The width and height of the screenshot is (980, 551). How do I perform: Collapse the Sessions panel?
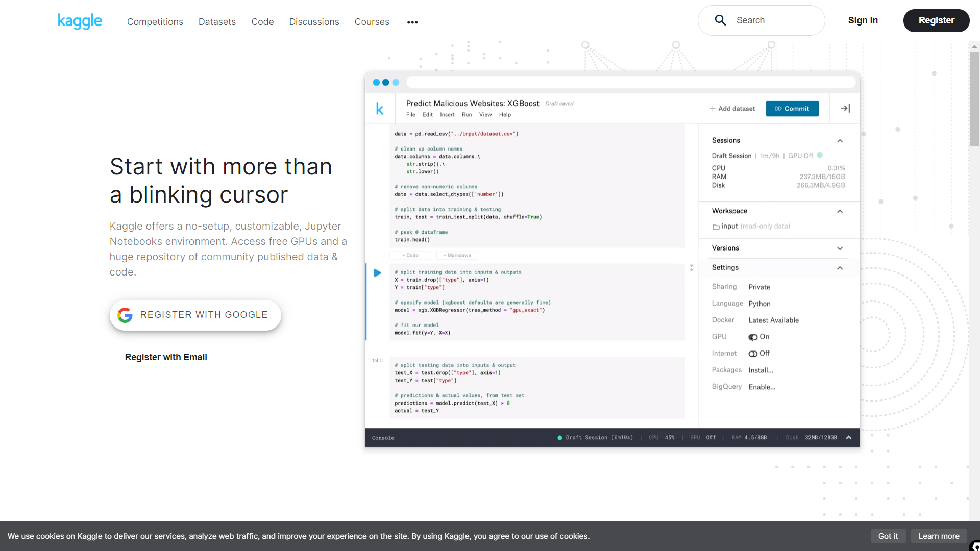[x=840, y=141]
